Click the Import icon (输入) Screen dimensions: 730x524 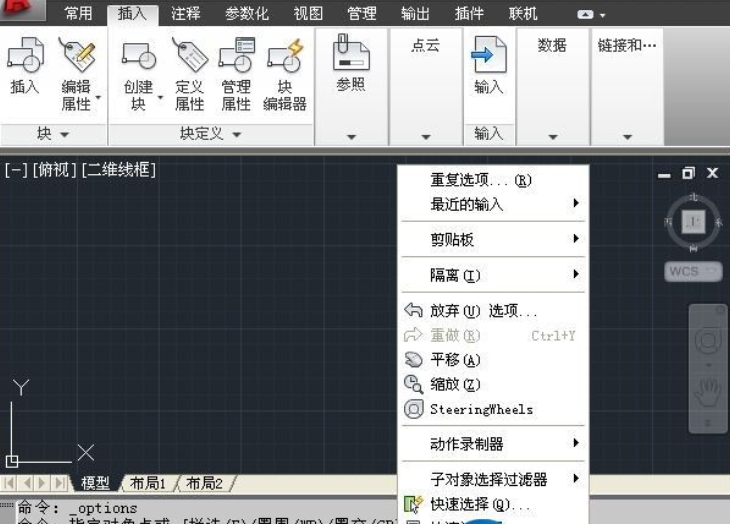pyautogui.click(x=488, y=54)
